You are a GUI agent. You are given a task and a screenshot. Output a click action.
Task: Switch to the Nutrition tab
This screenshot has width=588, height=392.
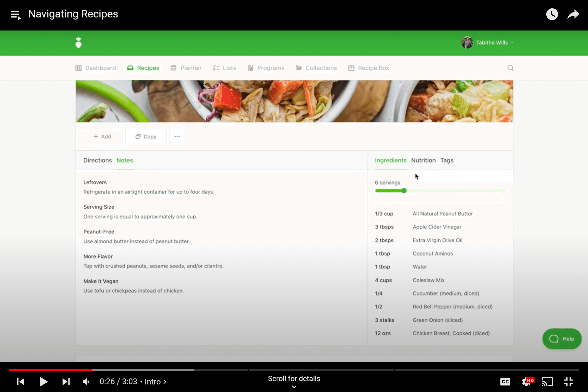click(x=423, y=160)
